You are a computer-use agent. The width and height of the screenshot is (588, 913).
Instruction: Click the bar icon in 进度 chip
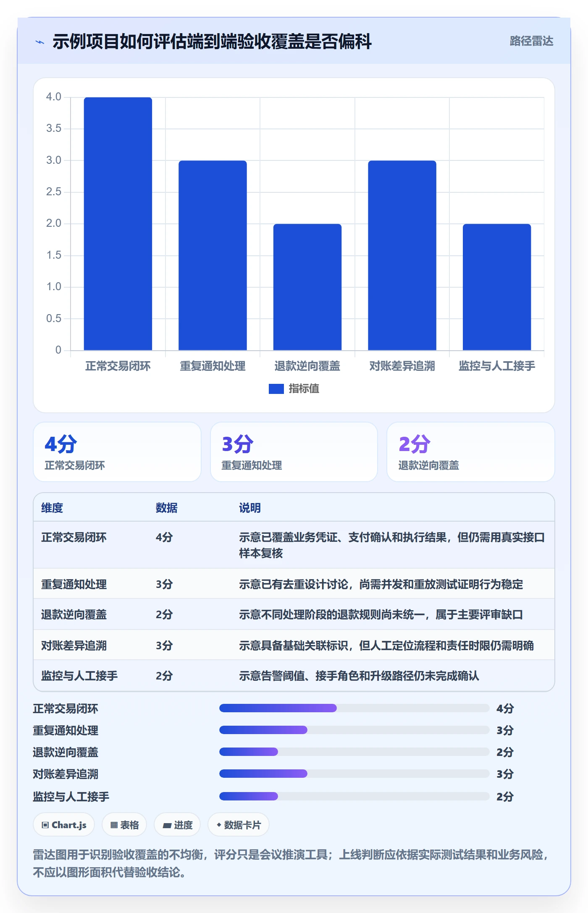click(167, 825)
